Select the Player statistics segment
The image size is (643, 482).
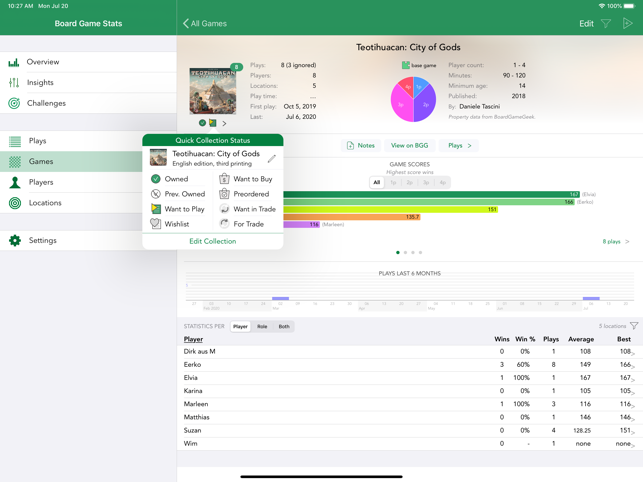coord(240,327)
